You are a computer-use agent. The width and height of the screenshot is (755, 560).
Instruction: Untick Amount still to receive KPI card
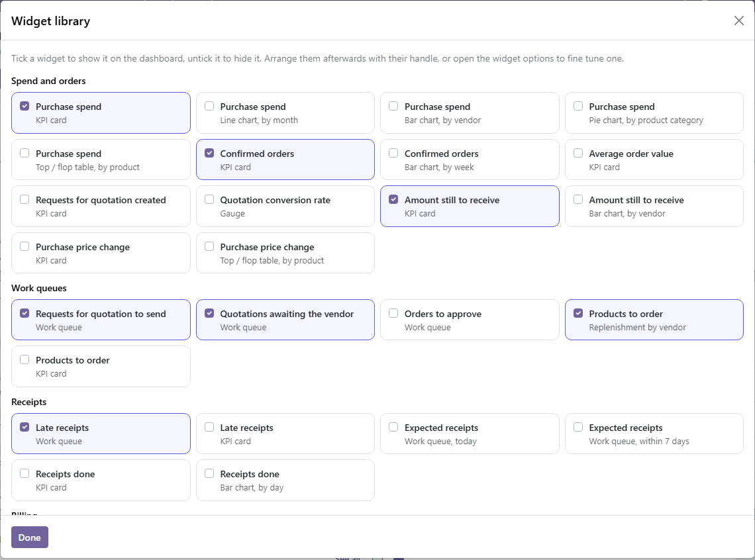click(393, 200)
